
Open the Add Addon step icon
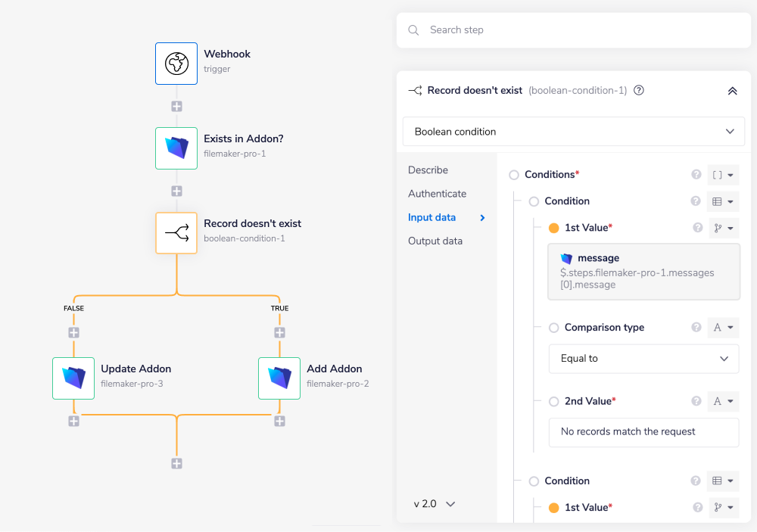pos(279,378)
